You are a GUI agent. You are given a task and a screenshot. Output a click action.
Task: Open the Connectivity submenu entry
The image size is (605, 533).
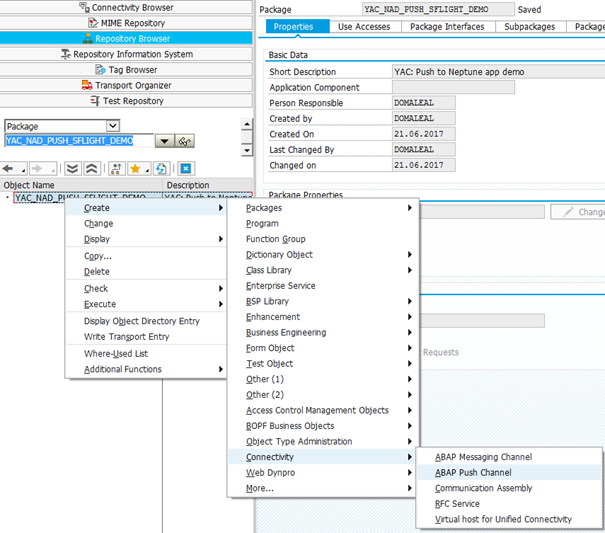click(323, 457)
